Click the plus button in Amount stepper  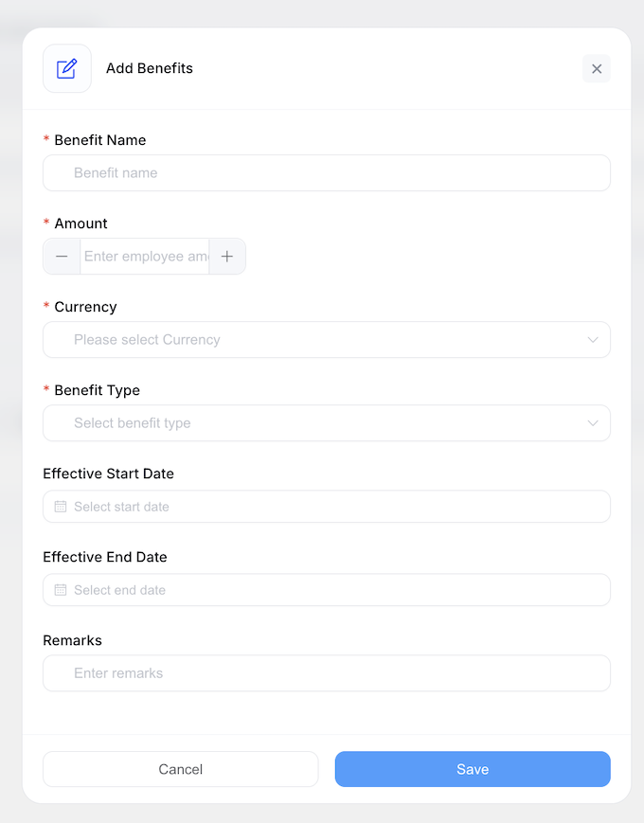tap(227, 257)
